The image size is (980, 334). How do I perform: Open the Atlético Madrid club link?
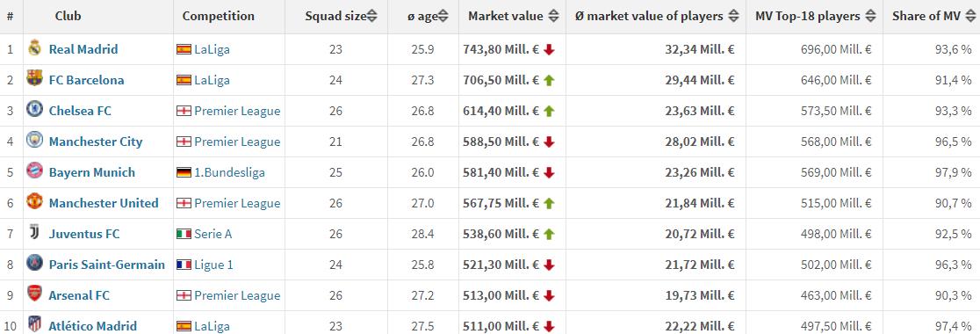tap(93, 326)
